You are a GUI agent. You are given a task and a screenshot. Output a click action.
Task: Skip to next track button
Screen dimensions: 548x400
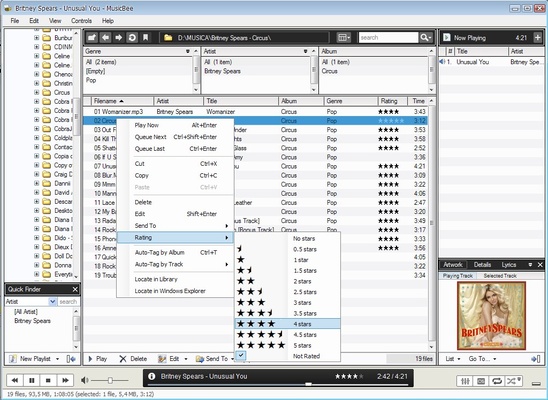[x=65, y=380]
